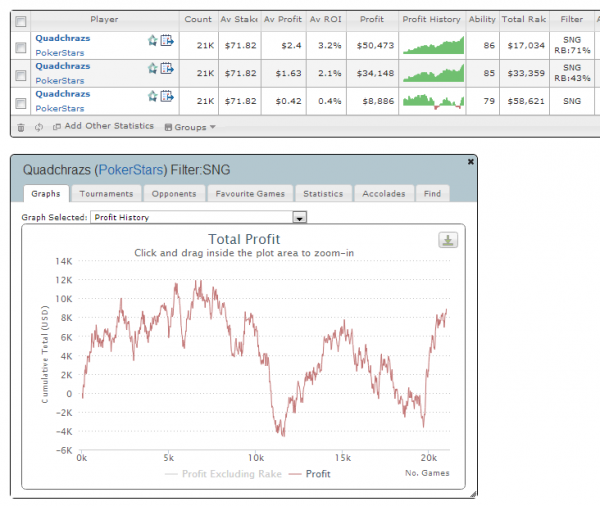The image size is (600, 506).
Task: Click PokerStars link in the $50,473 row
Action: point(60,53)
